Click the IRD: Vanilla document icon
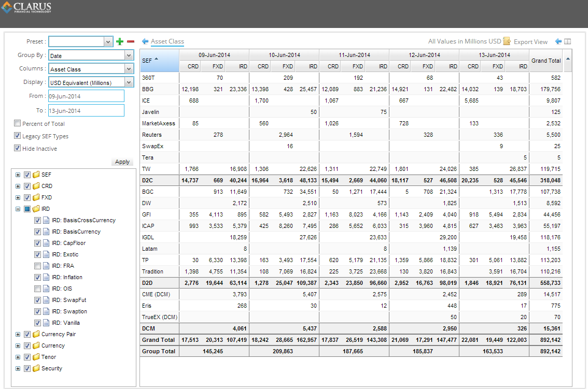This screenshot has height=389, width=588. [46, 323]
